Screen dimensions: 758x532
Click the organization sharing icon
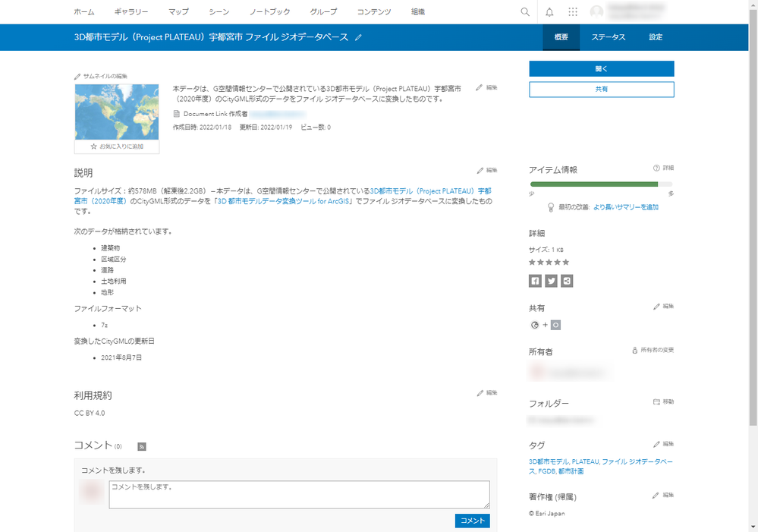coord(556,325)
